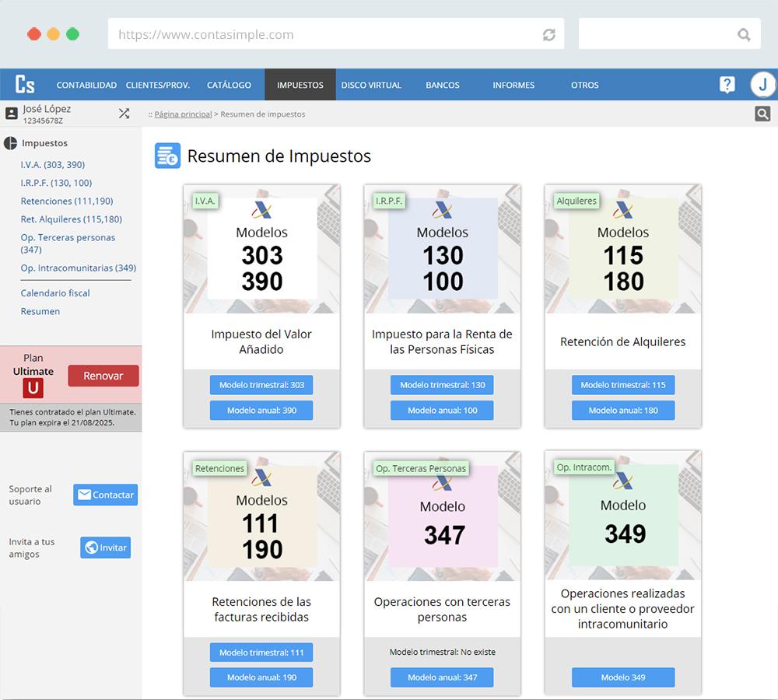Open the Informes section
The image size is (778, 700).
[513, 85]
